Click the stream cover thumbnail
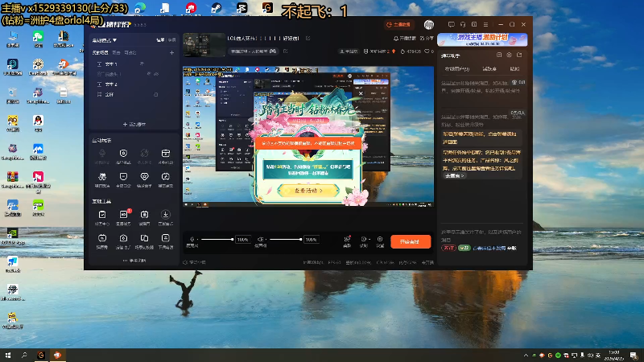This screenshot has width=644, height=362. (204, 45)
